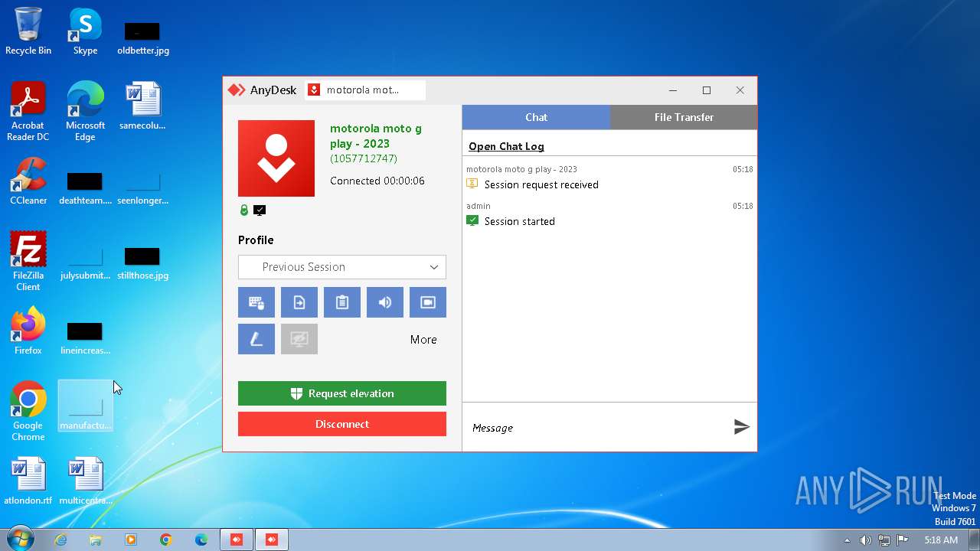This screenshot has height=551, width=980.
Task: Select the Recycle Bin desktop icon
Action: click(28, 31)
